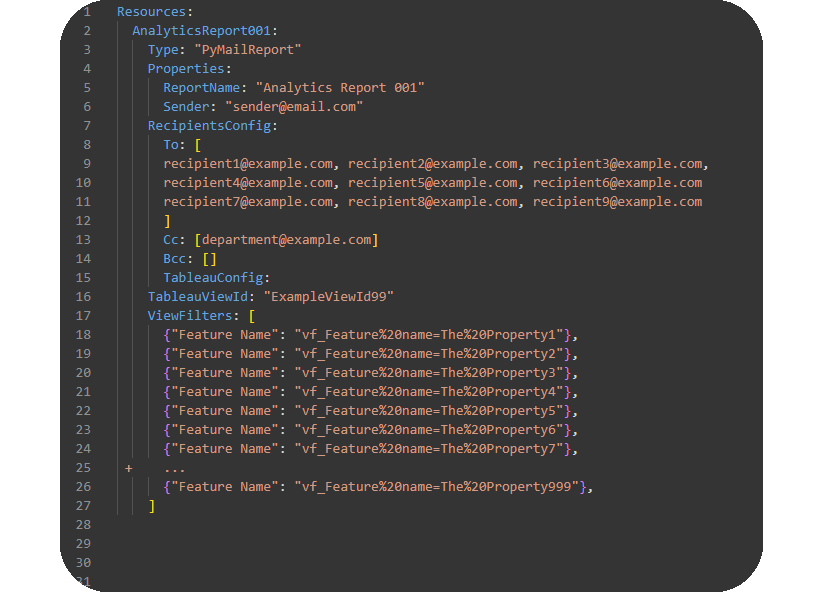Click the 'Properties' key on line 4
Image resolution: width=823 pixels, height=592 pixels.
tap(186, 69)
